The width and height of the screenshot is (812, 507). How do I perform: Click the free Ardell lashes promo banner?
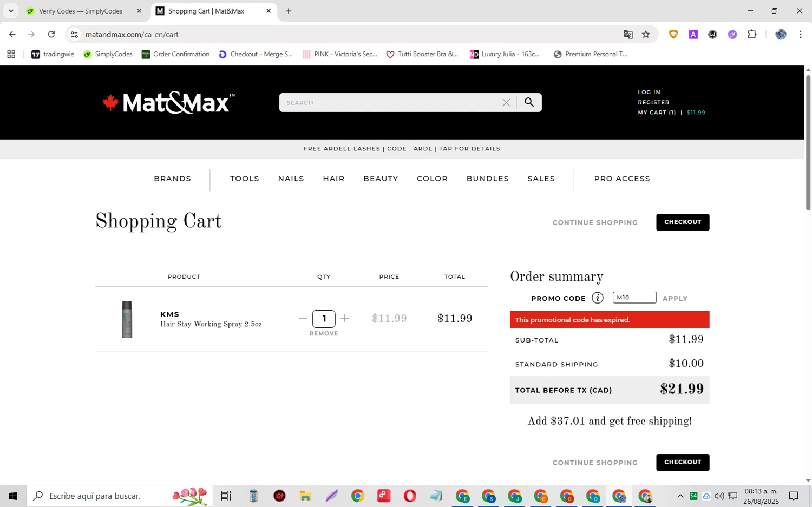point(402,149)
